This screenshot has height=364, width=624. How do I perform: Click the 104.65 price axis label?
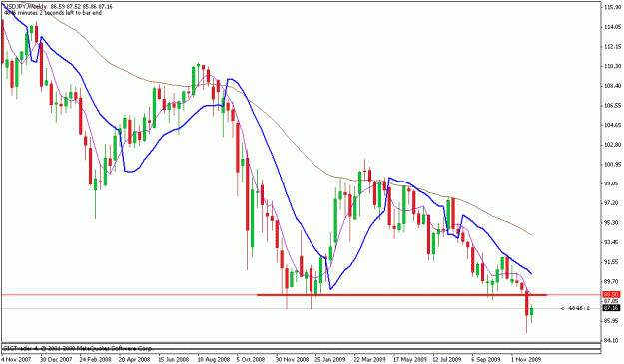coord(612,125)
